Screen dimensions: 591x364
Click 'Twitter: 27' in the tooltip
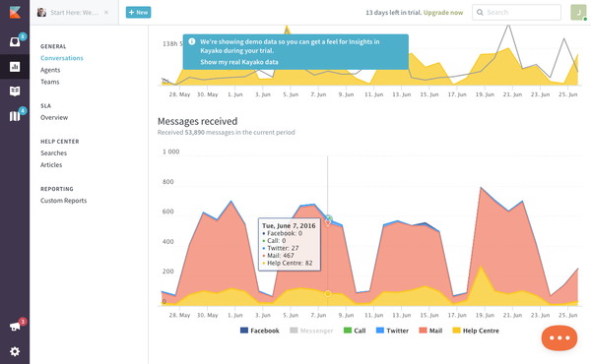click(x=281, y=248)
